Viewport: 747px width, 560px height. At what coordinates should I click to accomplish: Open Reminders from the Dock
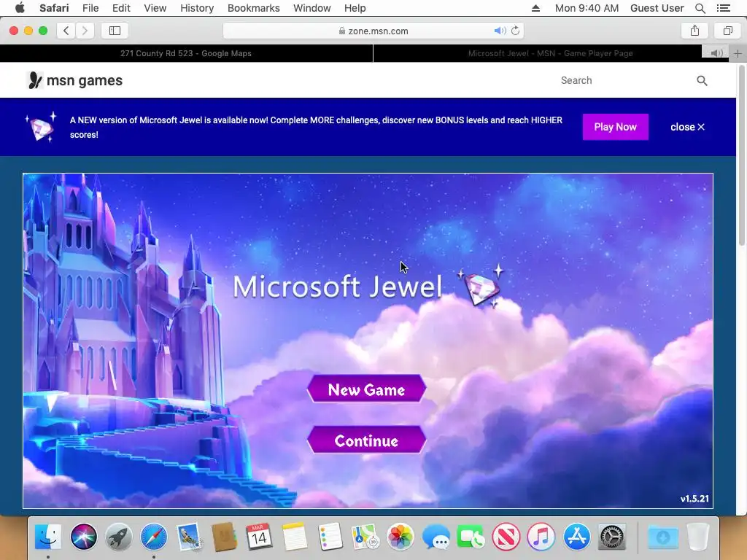(330, 537)
